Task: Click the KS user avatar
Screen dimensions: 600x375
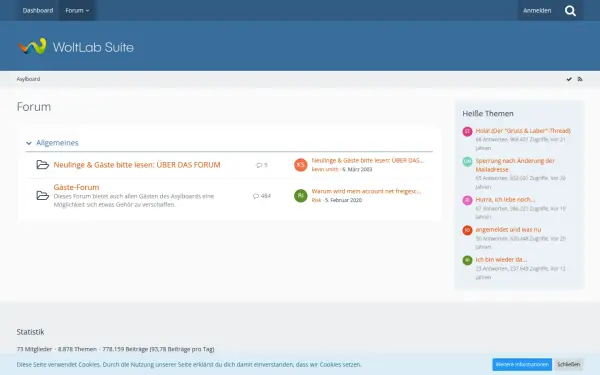Action: [301, 165]
